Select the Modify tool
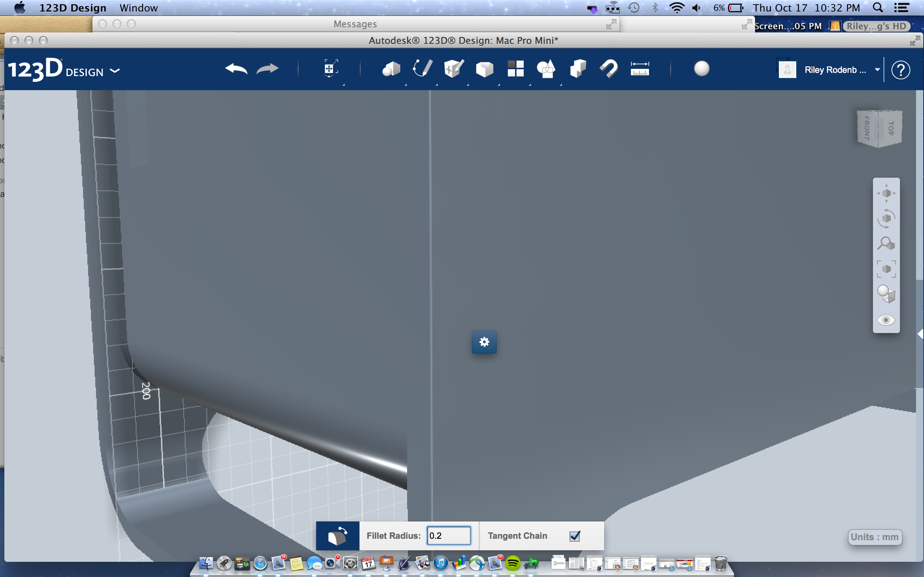Viewport: 924px width, 577px height. 484,69
